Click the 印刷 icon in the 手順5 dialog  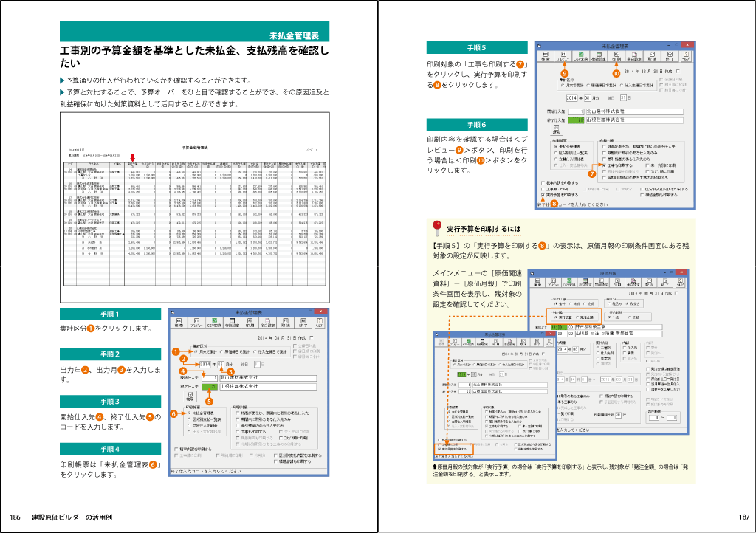(x=616, y=56)
